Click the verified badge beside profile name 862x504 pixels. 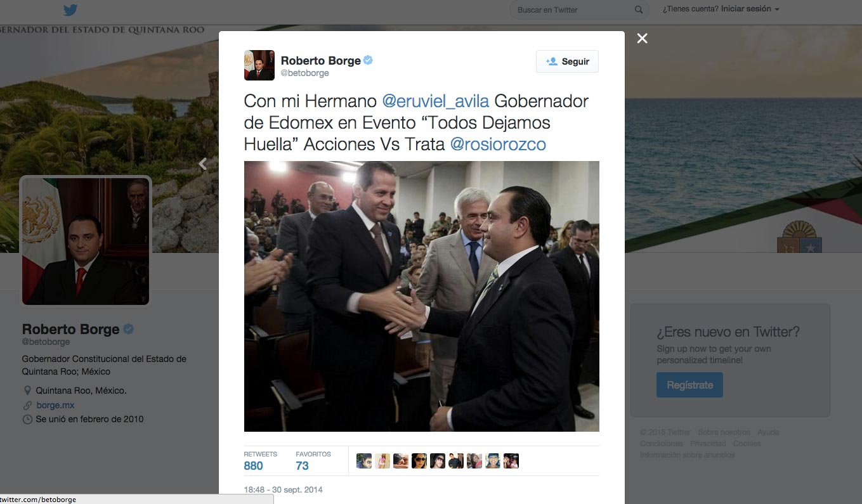[128, 329]
